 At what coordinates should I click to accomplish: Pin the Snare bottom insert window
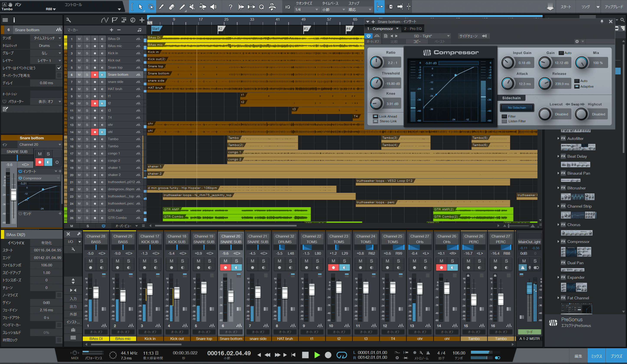tap(602, 22)
